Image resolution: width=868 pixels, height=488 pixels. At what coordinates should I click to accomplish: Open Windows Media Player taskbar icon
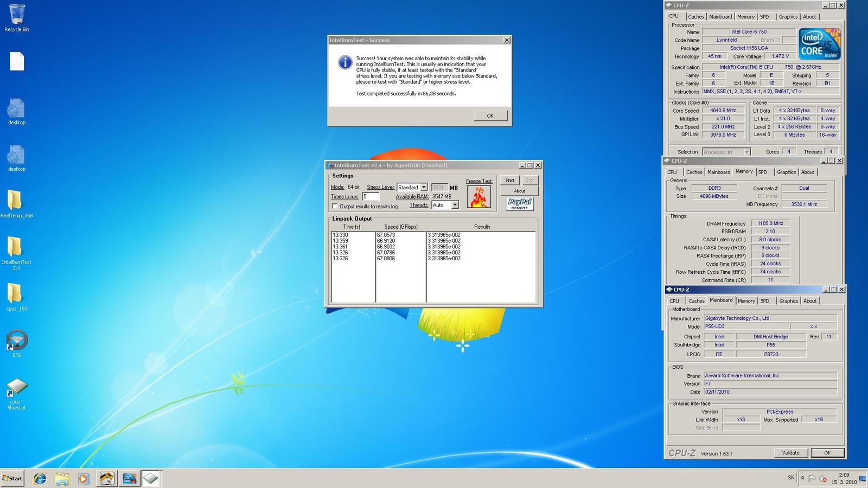(x=83, y=478)
